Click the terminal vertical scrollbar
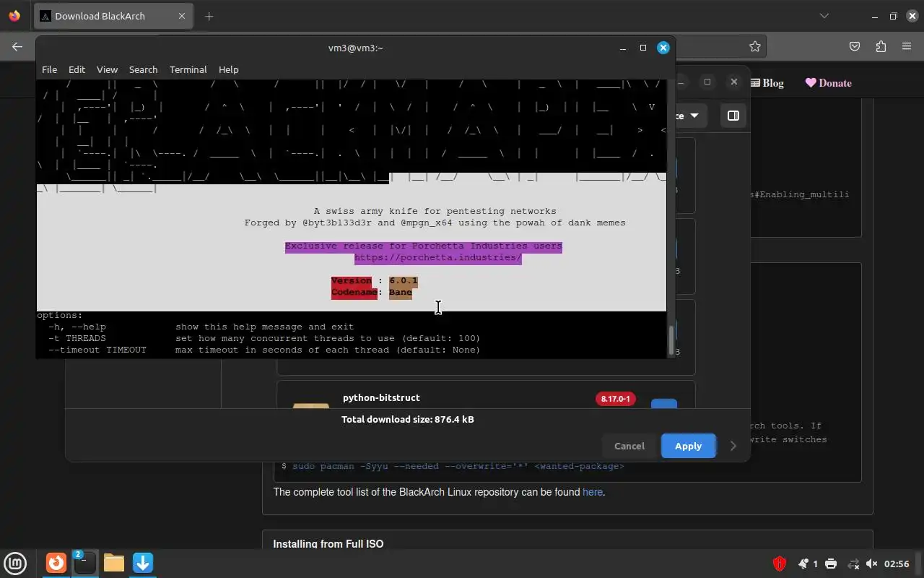Viewport: 924px width, 578px height. point(671,340)
